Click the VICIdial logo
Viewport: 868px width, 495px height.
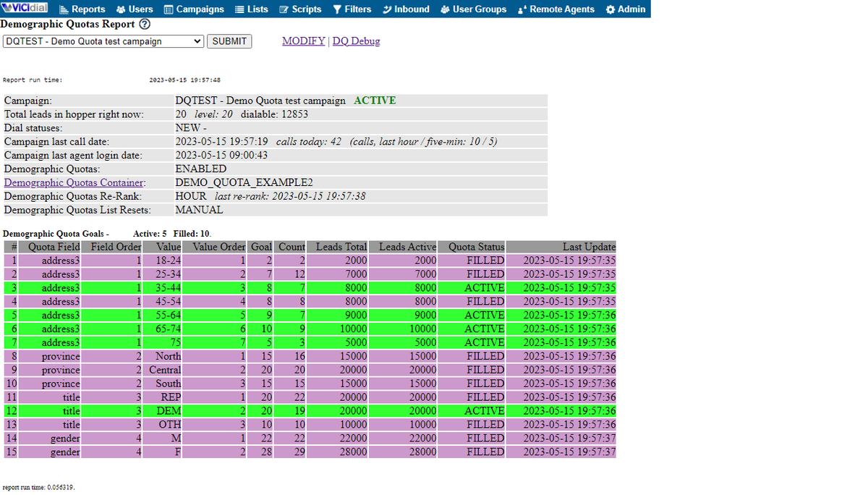coord(26,9)
